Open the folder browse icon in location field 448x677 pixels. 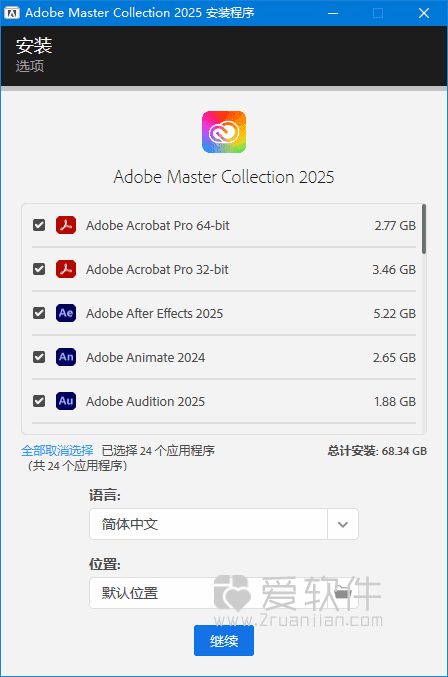(x=342, y=593)
